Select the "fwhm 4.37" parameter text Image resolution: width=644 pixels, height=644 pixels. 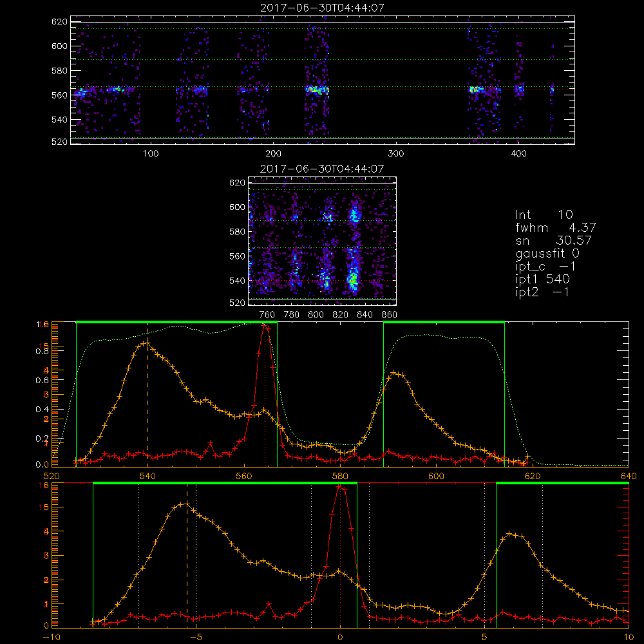[x=556, y=227]
